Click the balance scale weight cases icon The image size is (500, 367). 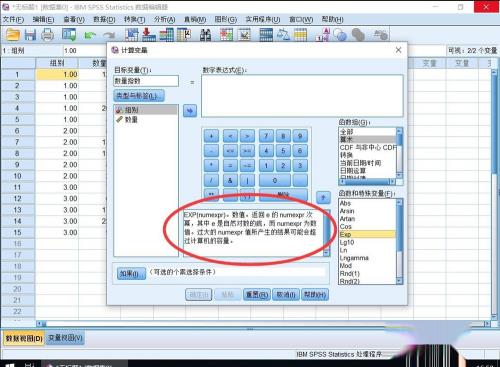pos(283,35)
